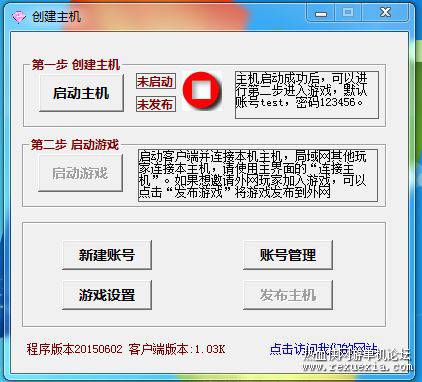Open 游戏设置 game settings
This screenshot has height=382, width=422.
107,295
